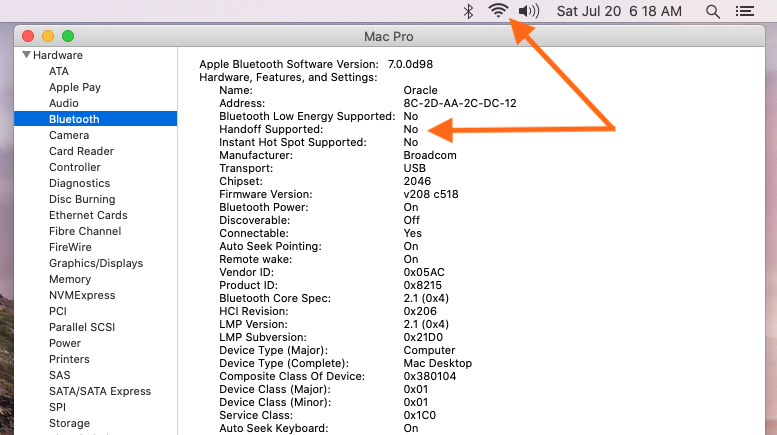Click the Mac Pro window title

[x=388, y=37]
